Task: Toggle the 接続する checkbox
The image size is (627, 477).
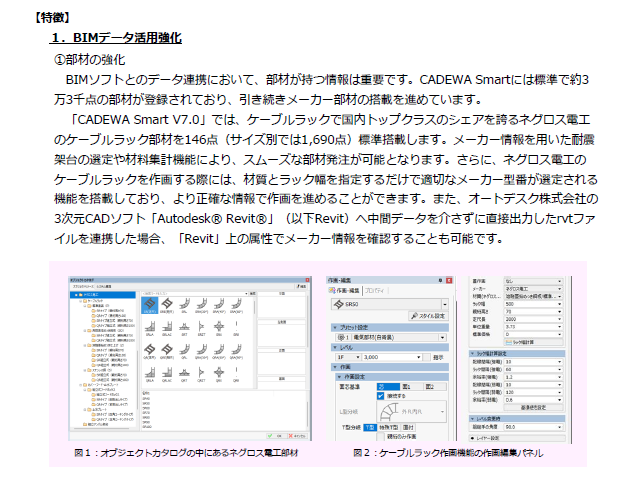Action: pos(382,395)
